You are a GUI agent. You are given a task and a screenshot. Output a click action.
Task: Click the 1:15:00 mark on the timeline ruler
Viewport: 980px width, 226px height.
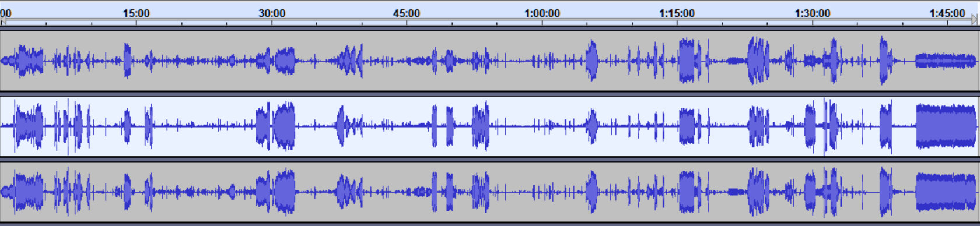coord(677,13)
